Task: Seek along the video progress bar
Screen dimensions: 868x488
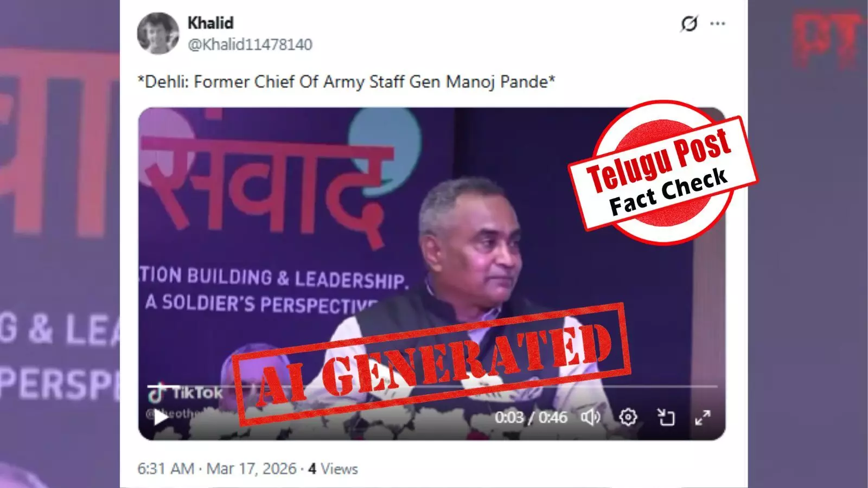Action: point(432,386)
